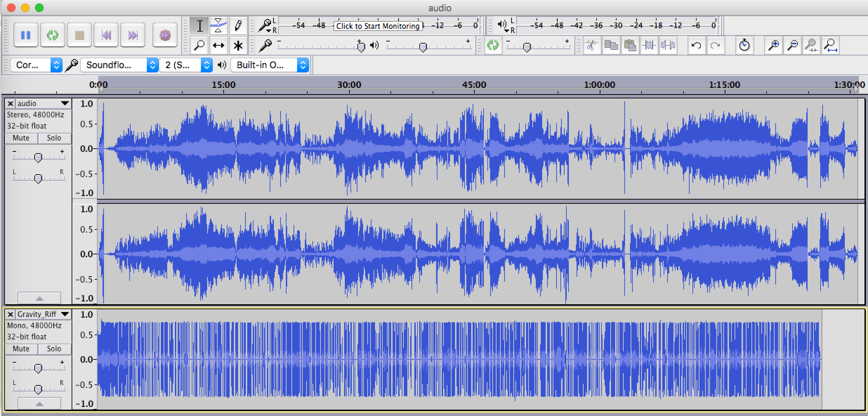The height and width of the screenshot is (416, 868).
Task: Select the Envelope tool
Action: [x=218, y=26]
